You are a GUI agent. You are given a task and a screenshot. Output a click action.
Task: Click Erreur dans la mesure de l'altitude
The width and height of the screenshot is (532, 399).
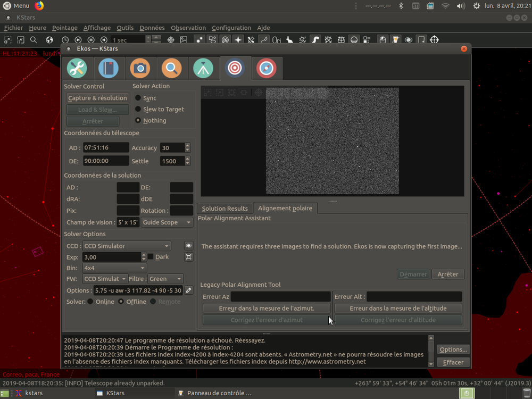398,308
